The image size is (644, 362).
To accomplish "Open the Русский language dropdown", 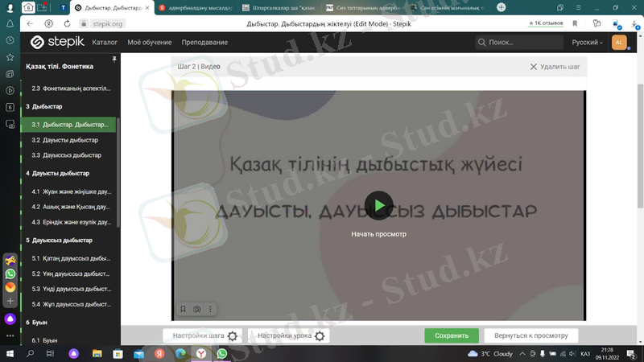I will tap(587, 42).
